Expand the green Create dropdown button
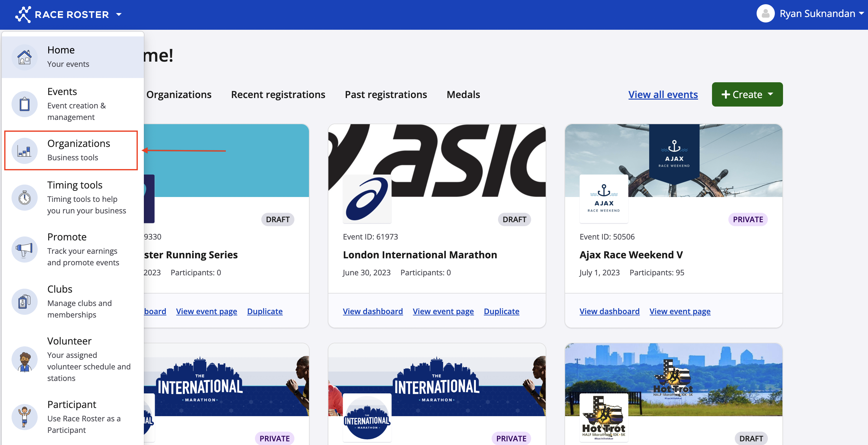This screenshot has height=445, width=868. click(x=747, y=94)
